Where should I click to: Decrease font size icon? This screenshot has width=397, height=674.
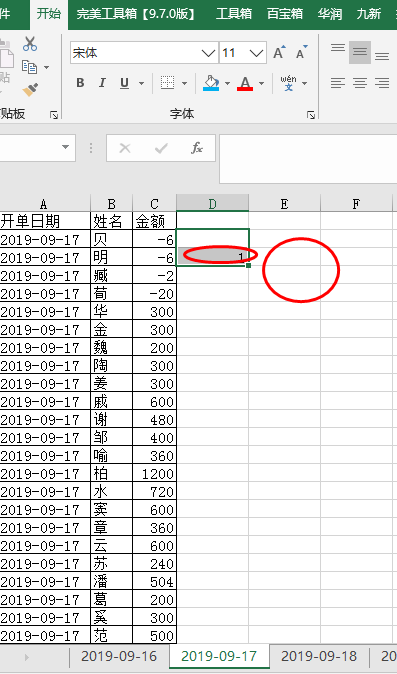tap(302, 53)
